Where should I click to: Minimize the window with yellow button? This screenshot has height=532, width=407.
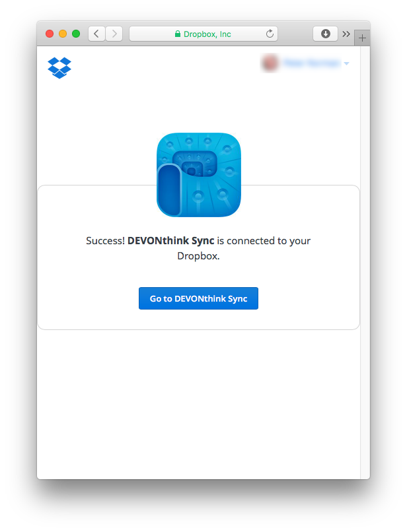pyautogui.click(x=63, y=34)
